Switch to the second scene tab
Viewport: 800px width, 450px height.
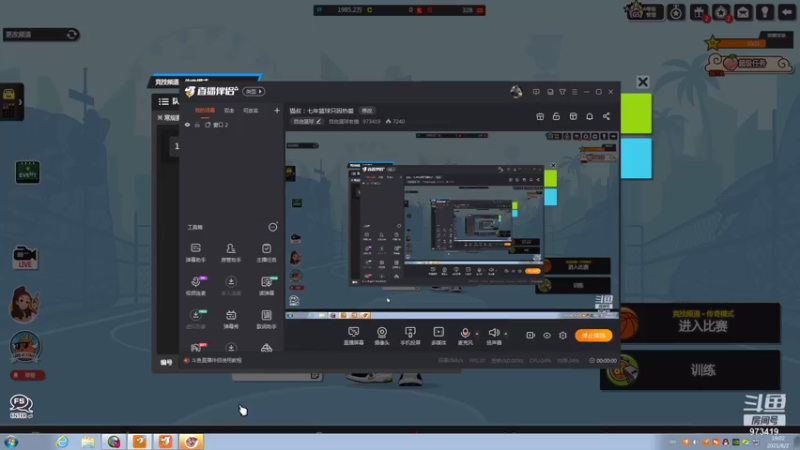(x=229, y=111)
